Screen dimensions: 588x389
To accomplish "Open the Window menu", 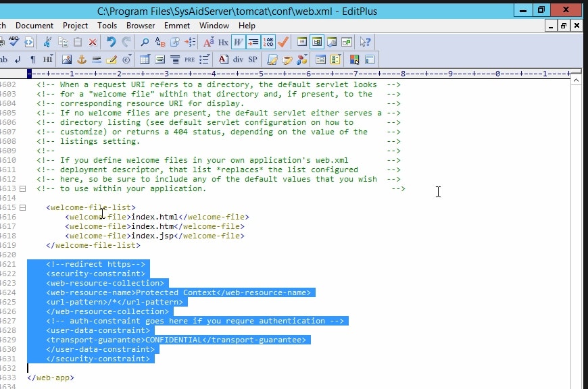I will pos(214,26).
